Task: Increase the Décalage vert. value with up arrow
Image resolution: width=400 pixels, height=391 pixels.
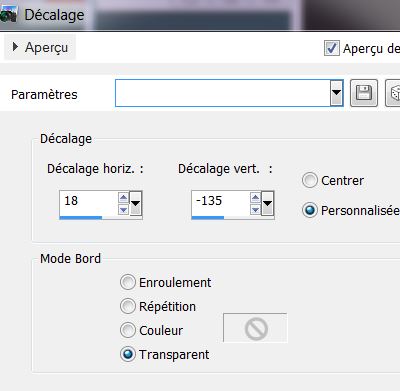Action: tap(255, 198)
